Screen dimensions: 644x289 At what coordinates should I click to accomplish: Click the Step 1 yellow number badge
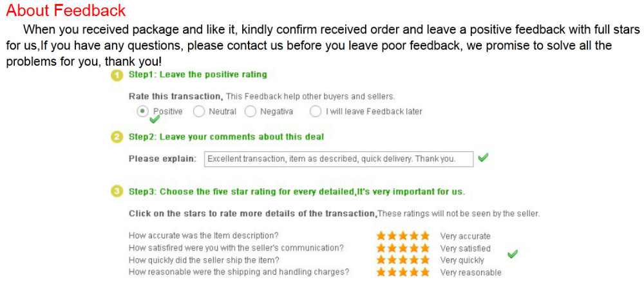coord(117,75)
